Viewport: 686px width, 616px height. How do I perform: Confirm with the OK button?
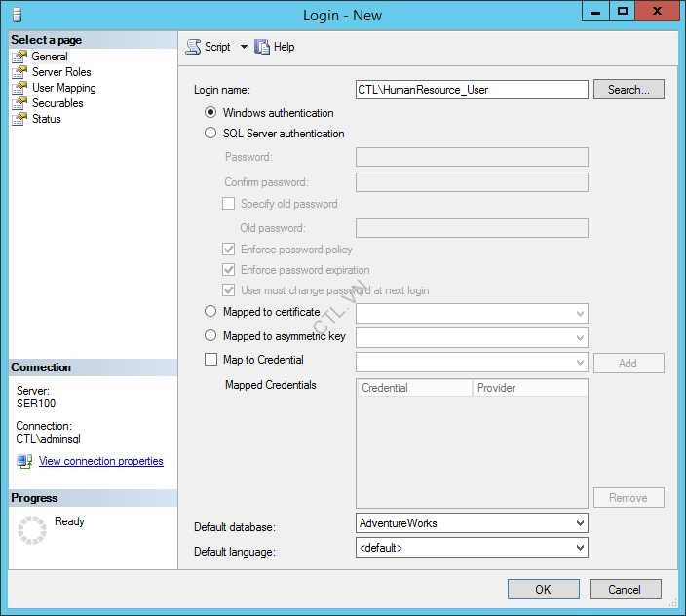(x=544, y=590)
